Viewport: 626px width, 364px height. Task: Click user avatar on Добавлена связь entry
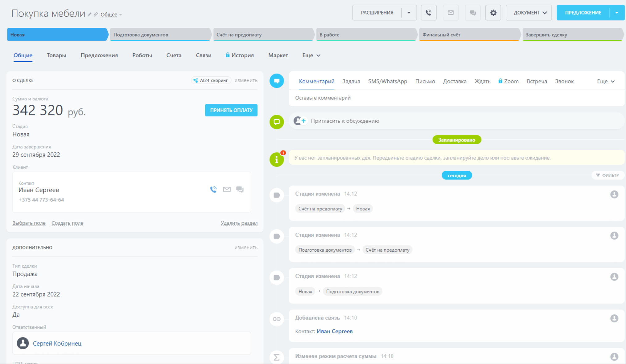point(614,318)
